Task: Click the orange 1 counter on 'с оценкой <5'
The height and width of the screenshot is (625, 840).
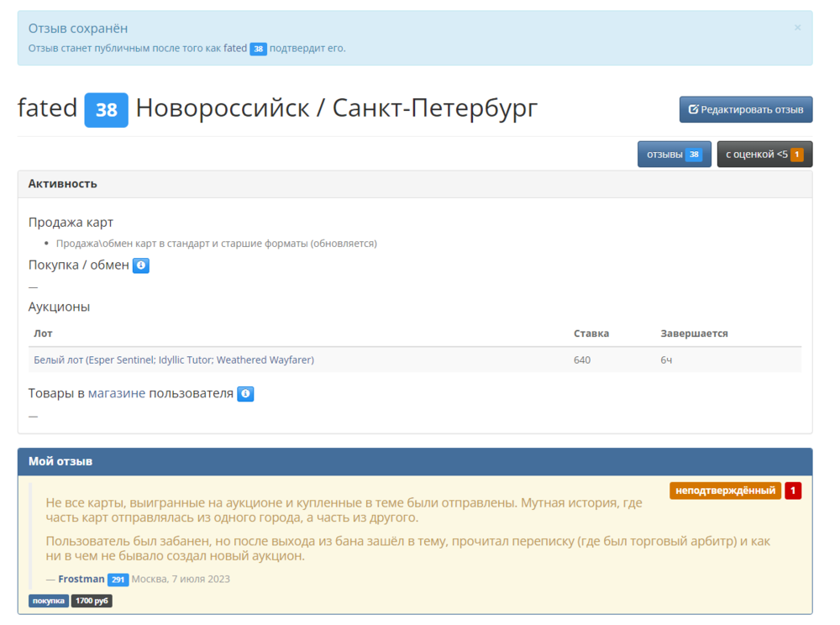Action: tap(796, 155)
